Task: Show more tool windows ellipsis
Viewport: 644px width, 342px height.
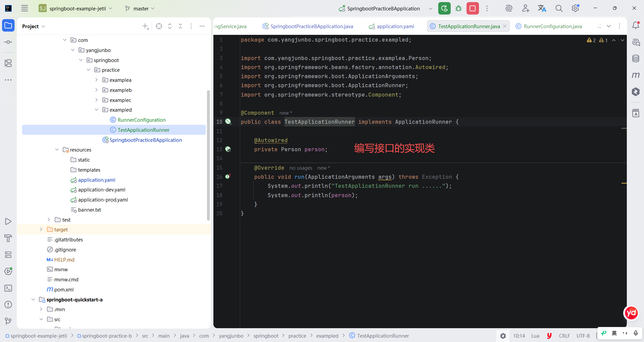Action: [8, 80]
